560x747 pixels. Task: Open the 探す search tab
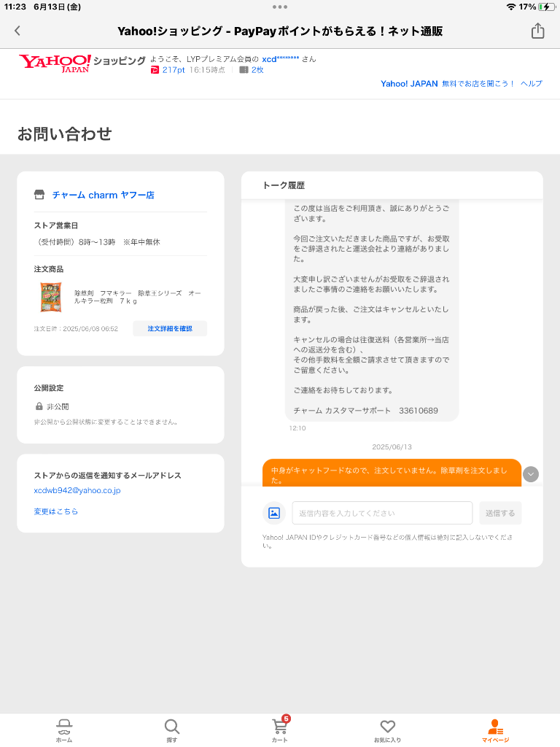pyautogui.click(x=172, y=730)
